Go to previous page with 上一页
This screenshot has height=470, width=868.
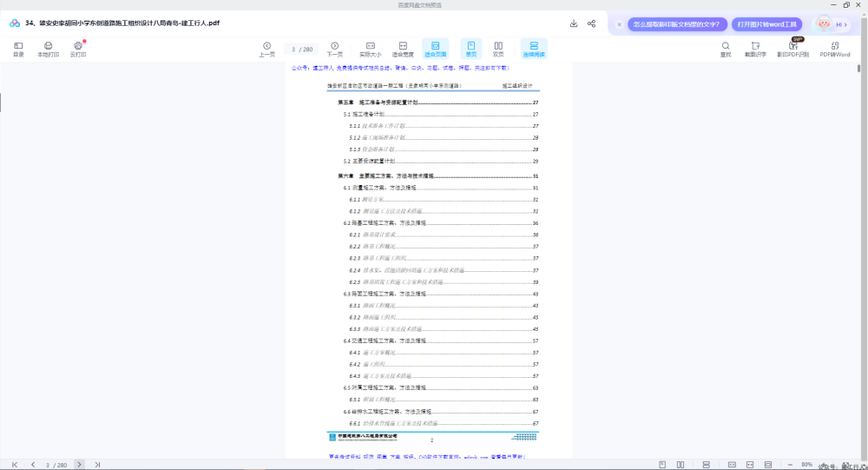(266, 49)
